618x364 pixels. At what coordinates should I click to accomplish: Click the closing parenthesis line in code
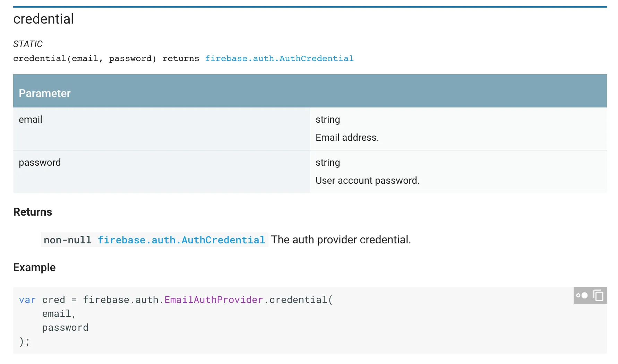24,341
